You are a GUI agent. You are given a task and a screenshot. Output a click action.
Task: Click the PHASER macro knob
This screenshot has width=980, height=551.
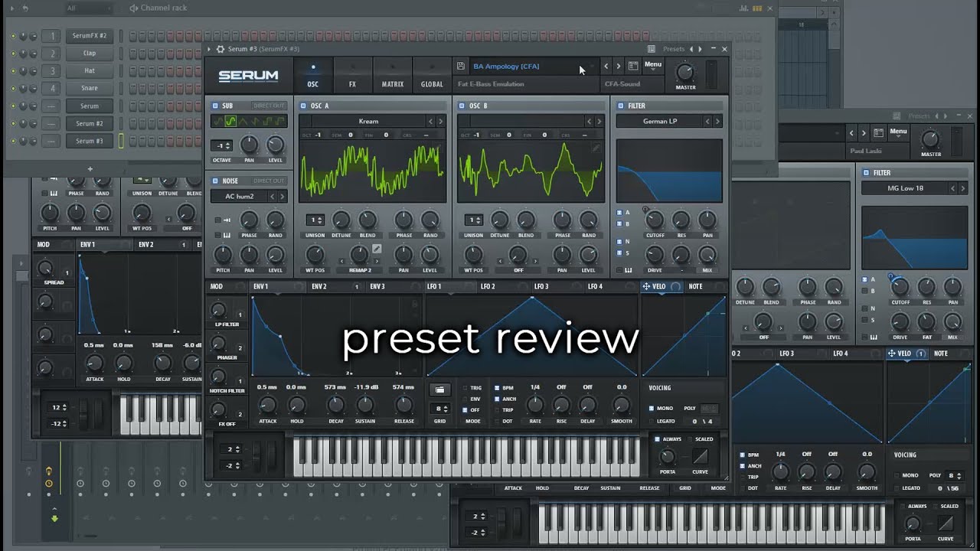tap(218, 343)
